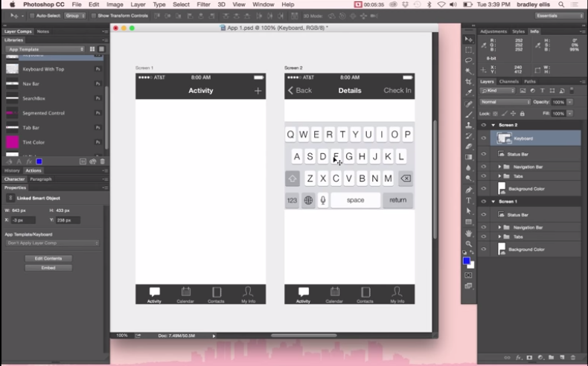The image size is (588, 366).
Task: Click the Edit Contents button
Action: tap(48, 258)
